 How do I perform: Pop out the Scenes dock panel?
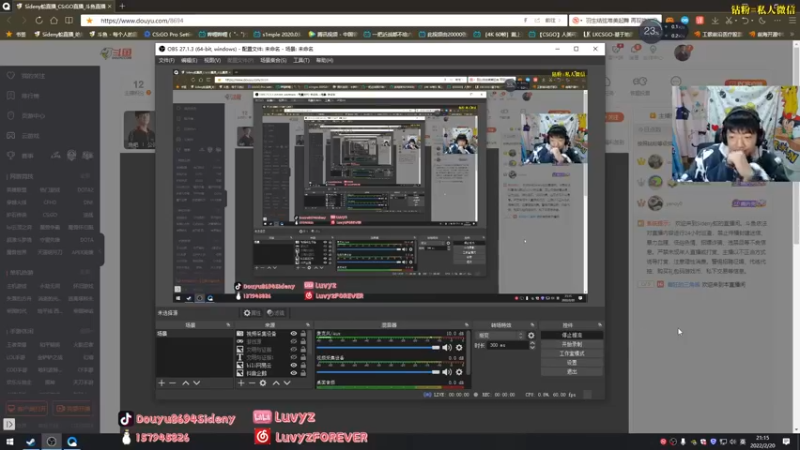point(228,325)
